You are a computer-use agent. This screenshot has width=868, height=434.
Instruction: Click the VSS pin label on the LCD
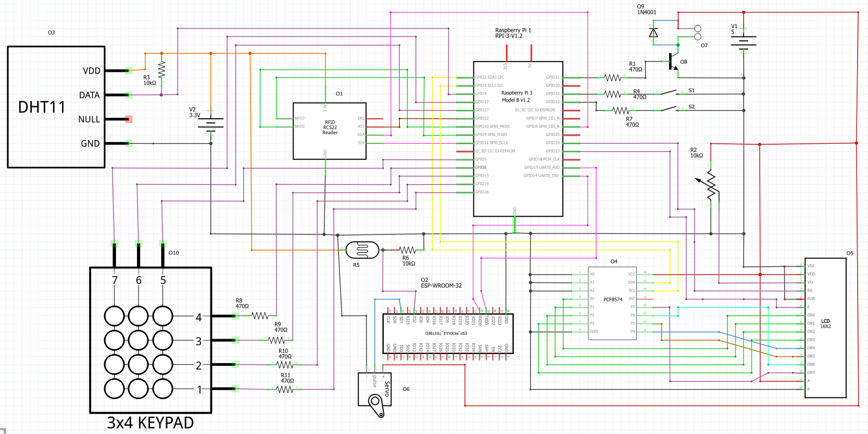(x=811, y=266)
